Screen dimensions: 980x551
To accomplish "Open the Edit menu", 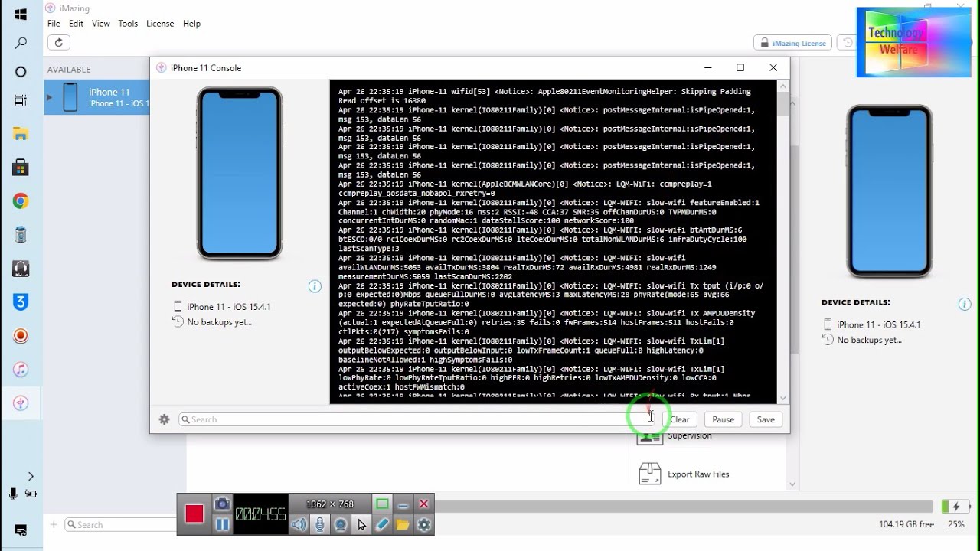I will click(x=76, y=24).
